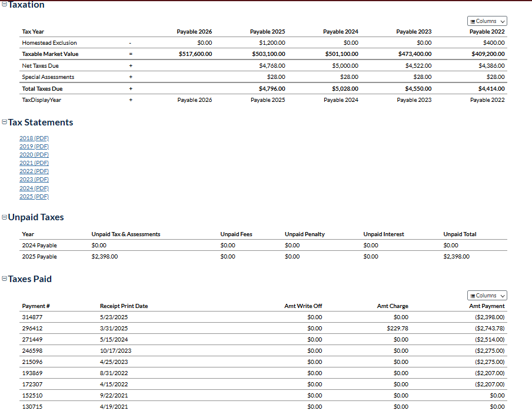Click the Payable 2025 column header
The width and height of the screenshot is (532, 414).
point(267,32)
